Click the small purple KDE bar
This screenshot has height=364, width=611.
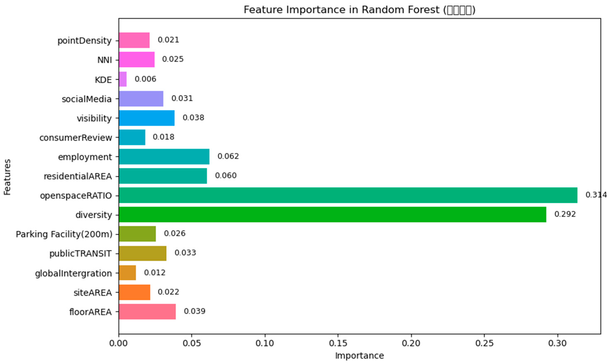click(123, 79)
